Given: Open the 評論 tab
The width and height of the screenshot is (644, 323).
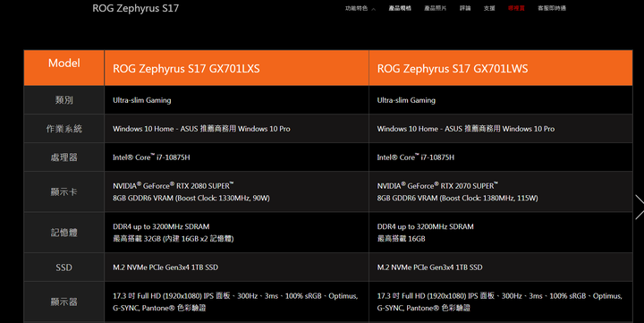Looking at the screenshot, I should coord(465,8).
